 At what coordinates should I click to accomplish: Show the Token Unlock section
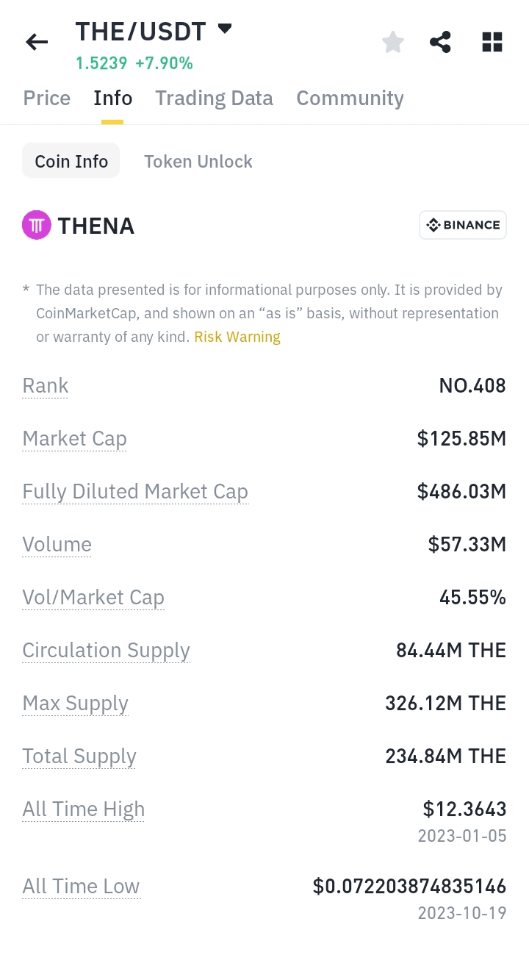(198, 162)
